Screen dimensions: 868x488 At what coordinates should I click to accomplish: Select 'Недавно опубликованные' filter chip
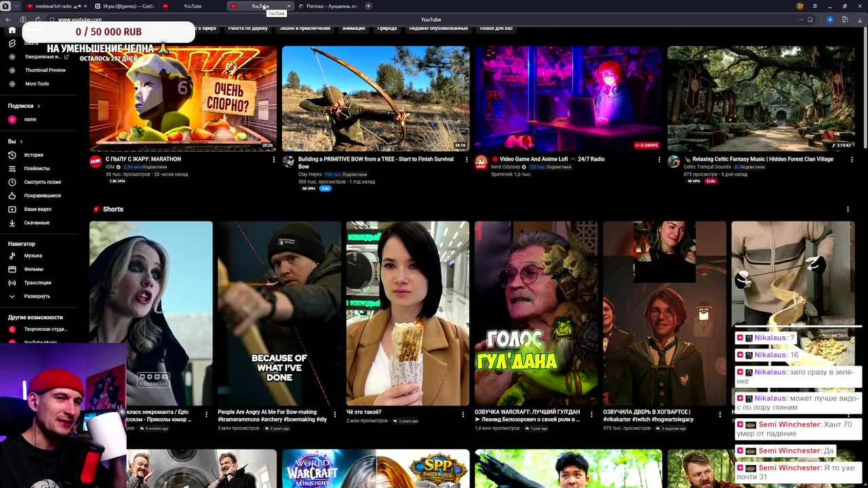coord(438,28)
